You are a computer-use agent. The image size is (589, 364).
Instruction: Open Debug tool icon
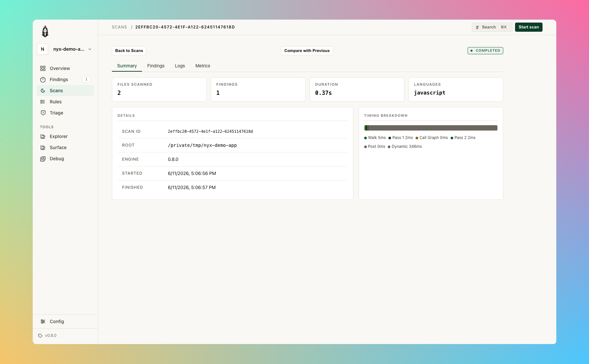coord(43,159)
